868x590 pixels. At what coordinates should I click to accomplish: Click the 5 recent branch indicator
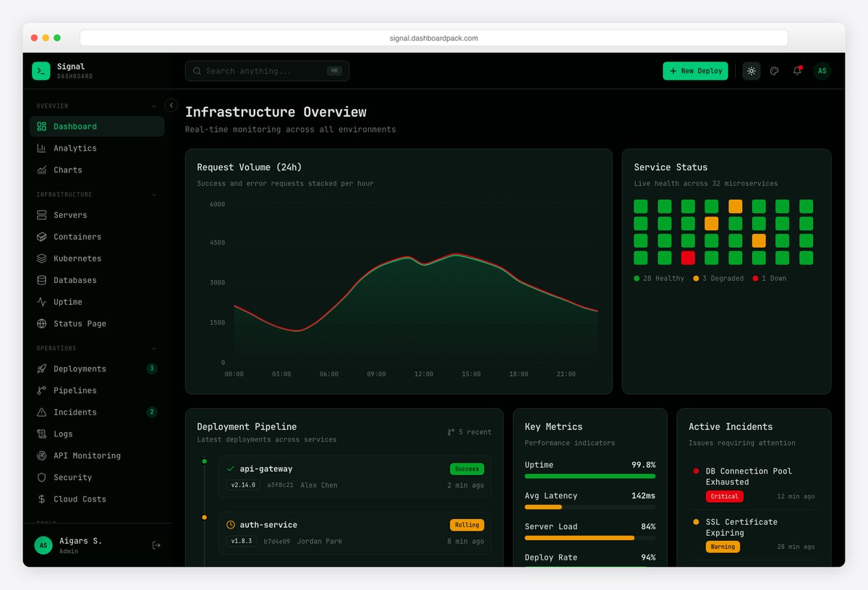[469, 432]
